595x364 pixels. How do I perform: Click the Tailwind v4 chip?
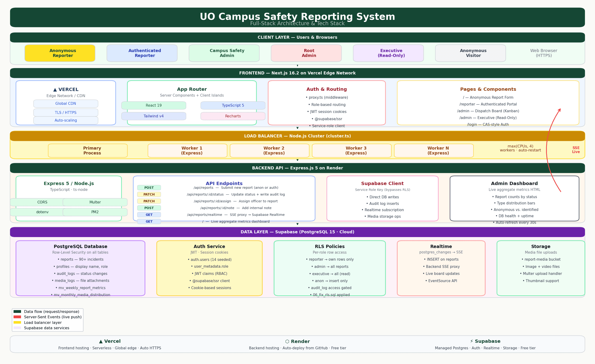pos(153,116)
